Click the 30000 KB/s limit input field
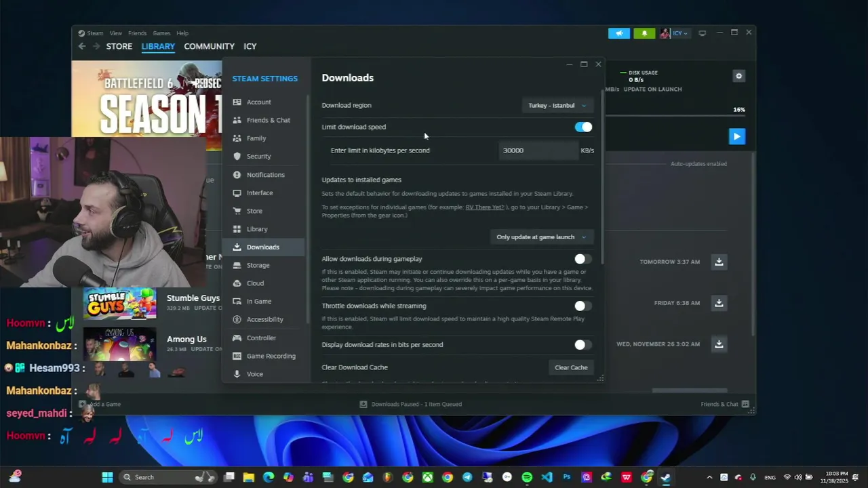868x488 pixels. [538, 150]
